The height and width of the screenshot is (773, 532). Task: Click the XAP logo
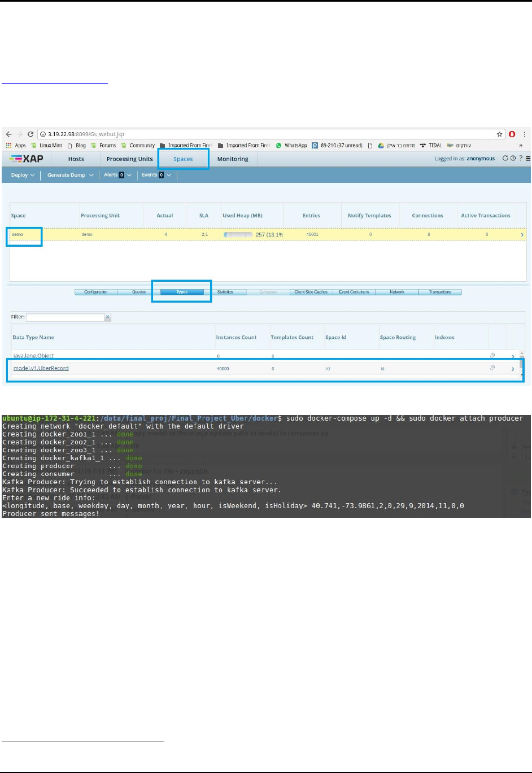tap(27, 159)
